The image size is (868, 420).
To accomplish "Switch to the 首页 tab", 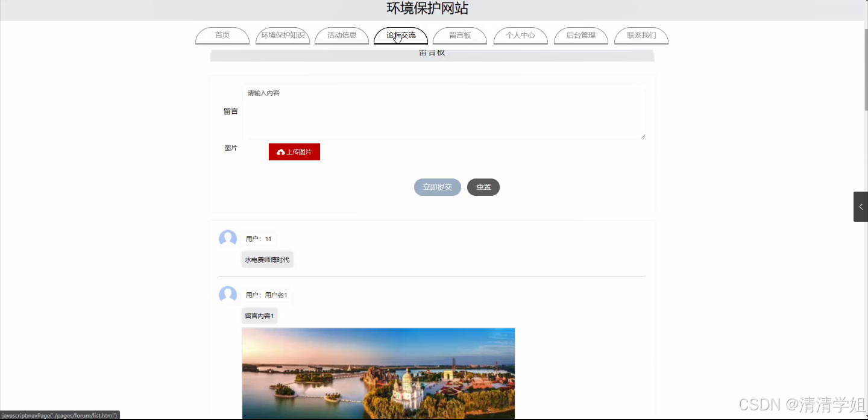I will coord(221,36).
